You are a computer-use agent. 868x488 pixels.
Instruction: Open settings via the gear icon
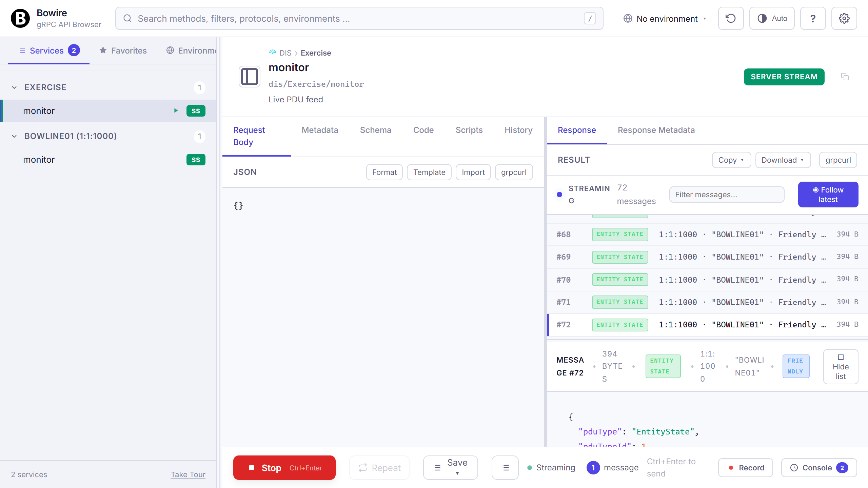tap(844, 18)
